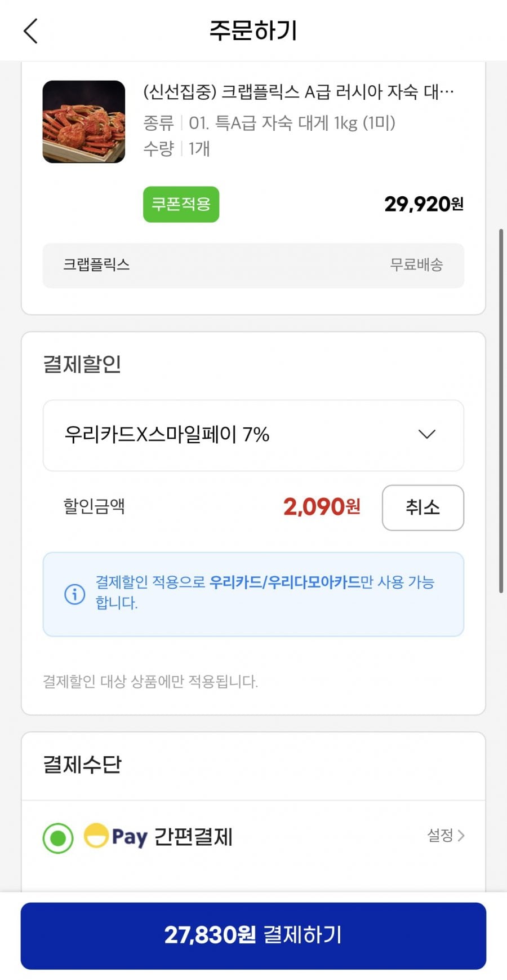The height and width of the screenshot is (980, 507).
Task: Tap the 우리카드/우리다모아카드 notice text
Action: click(x=284, y=582)
